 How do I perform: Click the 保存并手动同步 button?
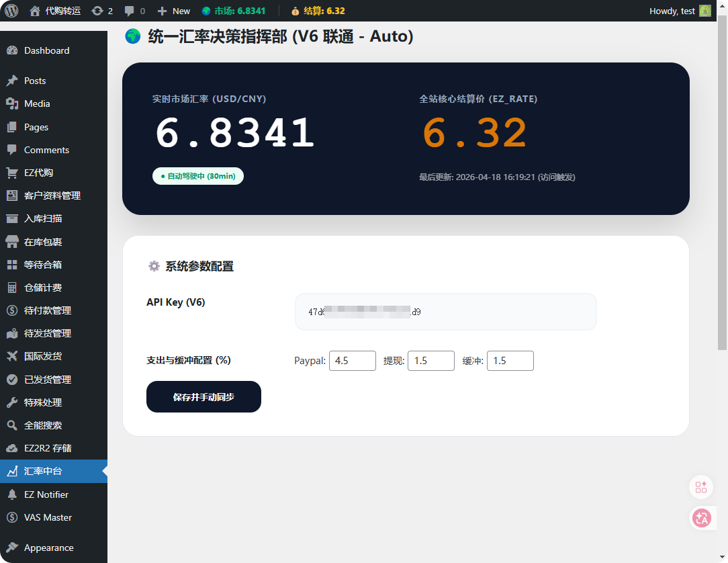[x=203, y=397]
